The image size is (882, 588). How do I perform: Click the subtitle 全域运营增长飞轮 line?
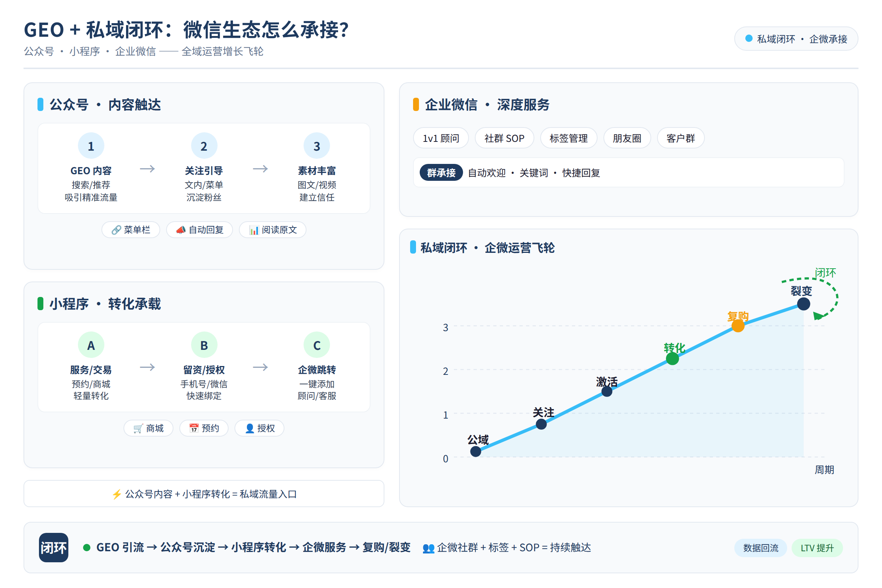[x=144, y=51]
